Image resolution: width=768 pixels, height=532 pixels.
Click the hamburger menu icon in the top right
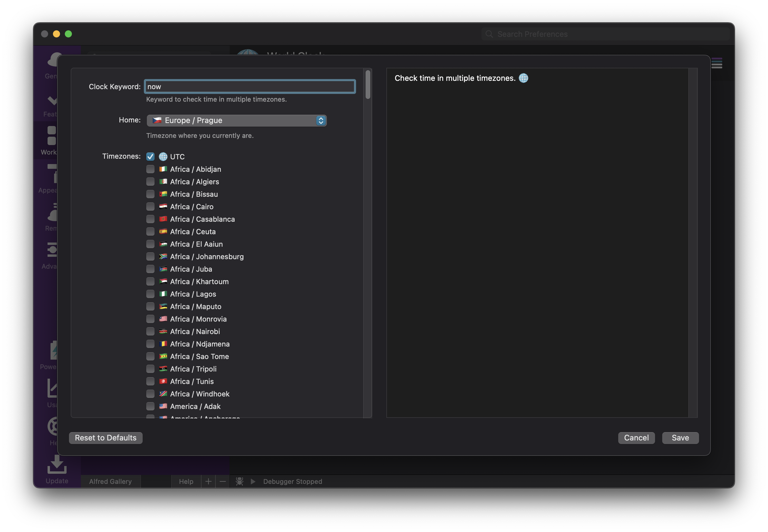pyautogui.click(x=716, y=63)
